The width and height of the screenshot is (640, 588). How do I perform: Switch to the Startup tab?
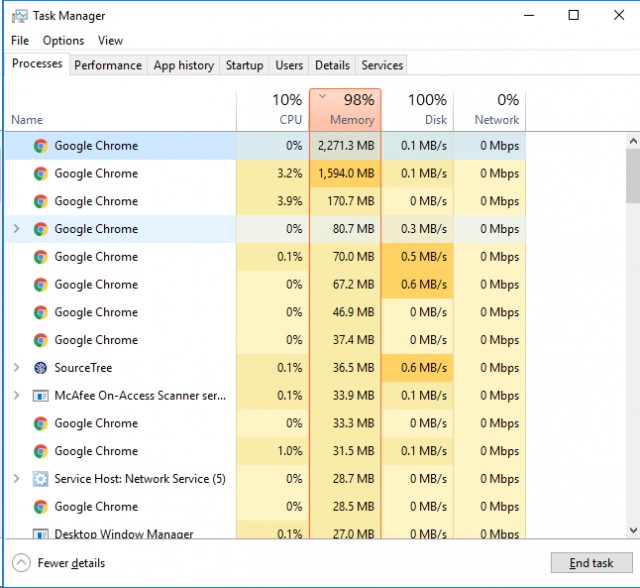[244, 65]
